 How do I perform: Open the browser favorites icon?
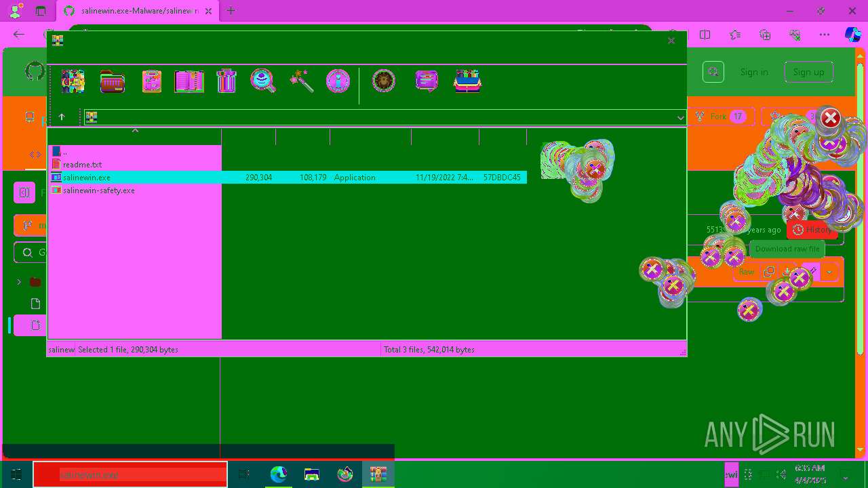click(x=735, y=35)
